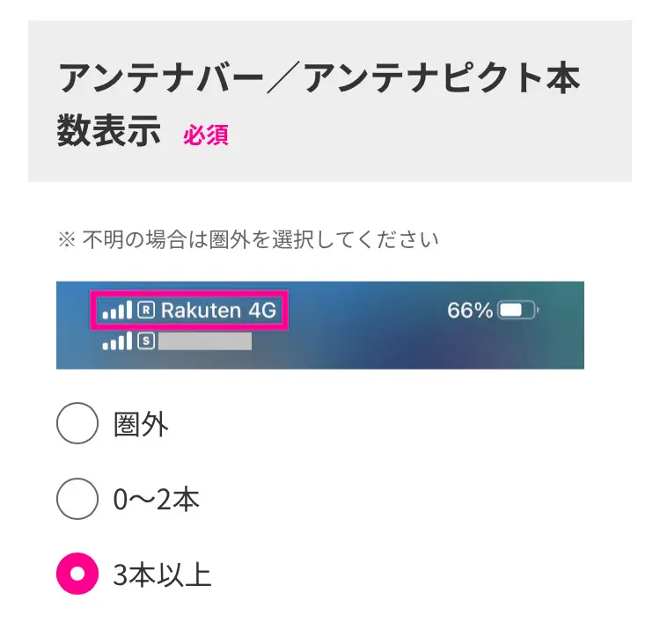
Task: Click the gray redacted carrier name box
Action: (x=205, y=341)
